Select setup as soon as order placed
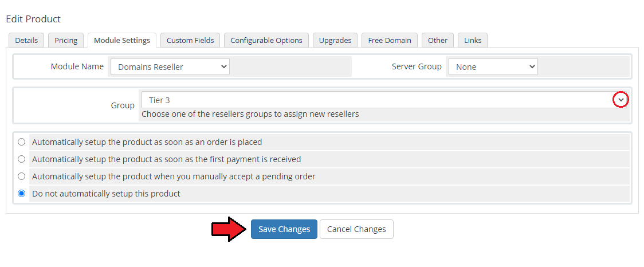The width and height of the screenshot is (644, 267). (x=22, y=142)
